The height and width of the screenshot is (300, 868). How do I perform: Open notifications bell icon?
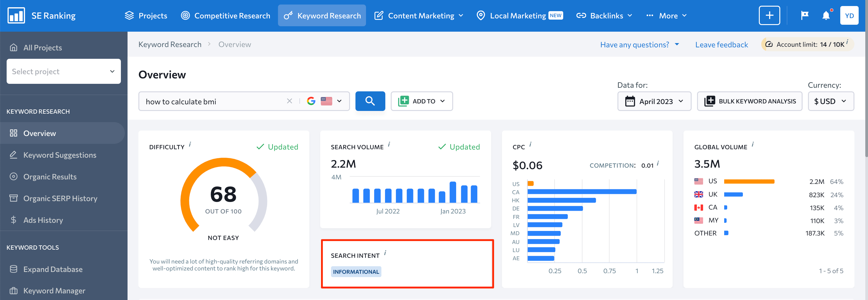tap(826, 15)
